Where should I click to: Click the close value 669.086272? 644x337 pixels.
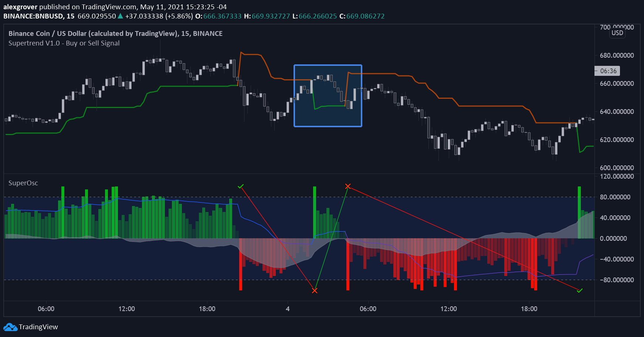366,16
